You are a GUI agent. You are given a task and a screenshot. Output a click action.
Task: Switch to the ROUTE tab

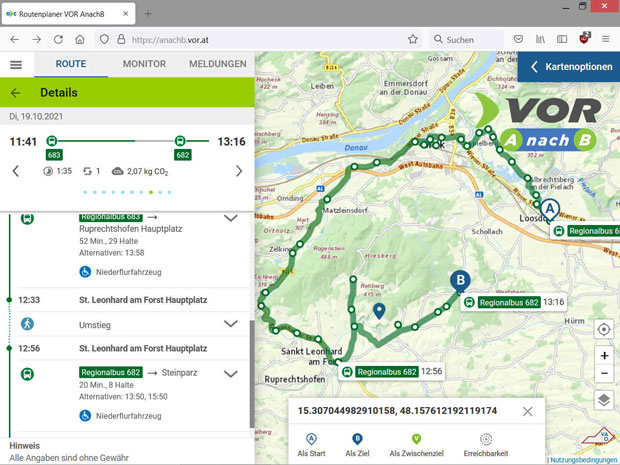[x=71, y=64]
